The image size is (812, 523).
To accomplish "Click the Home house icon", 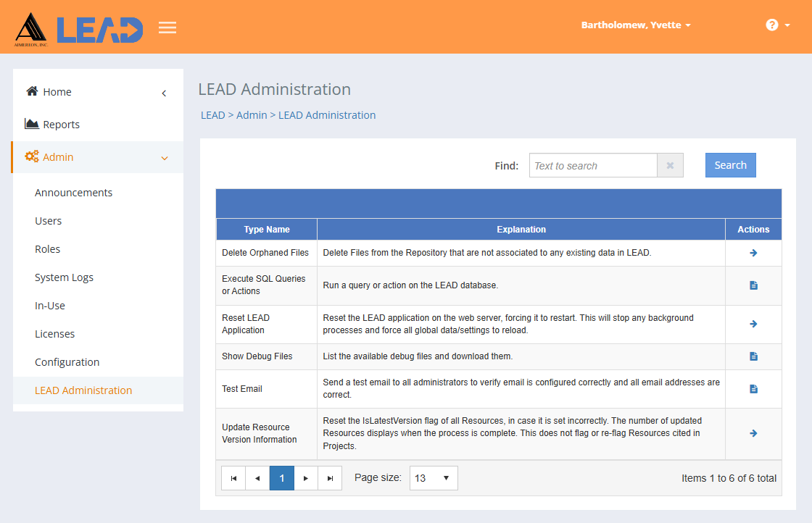I will (32, 91).
